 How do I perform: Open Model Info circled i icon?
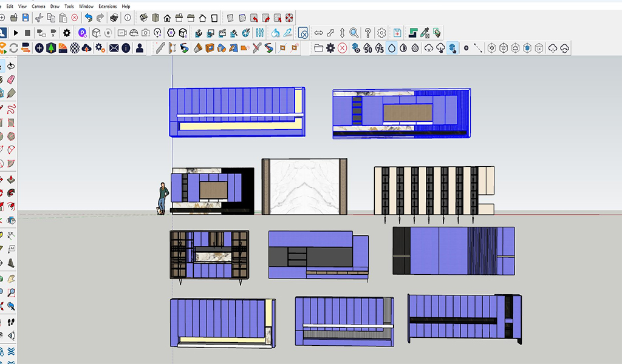[x=128, y=18]
